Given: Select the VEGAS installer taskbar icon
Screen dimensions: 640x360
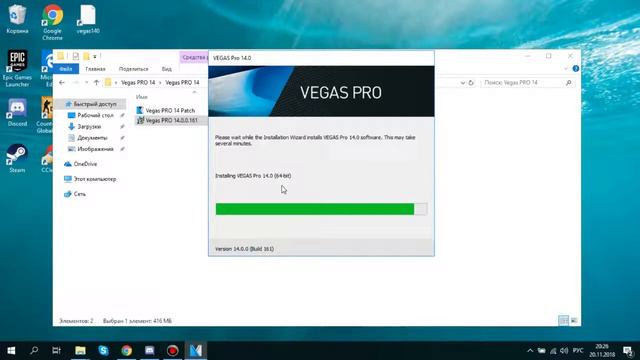Looking at the screenshot, I should [196, 350].
